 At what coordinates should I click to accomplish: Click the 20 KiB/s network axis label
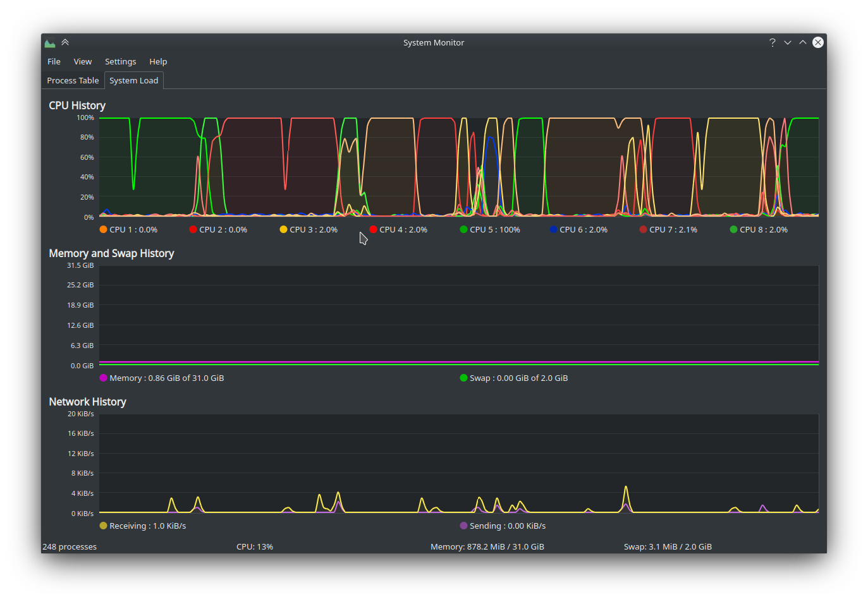[81, 414]
